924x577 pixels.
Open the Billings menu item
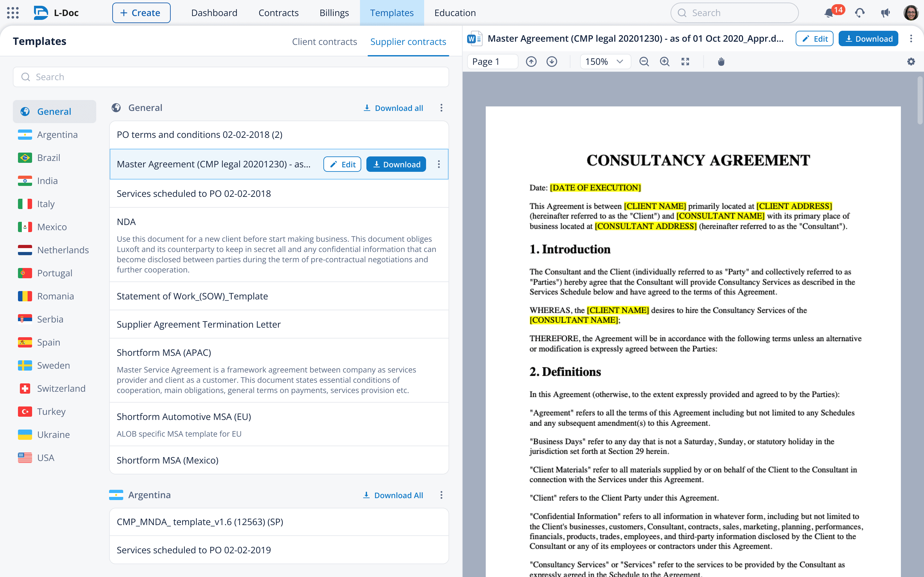tap(334, 13)
